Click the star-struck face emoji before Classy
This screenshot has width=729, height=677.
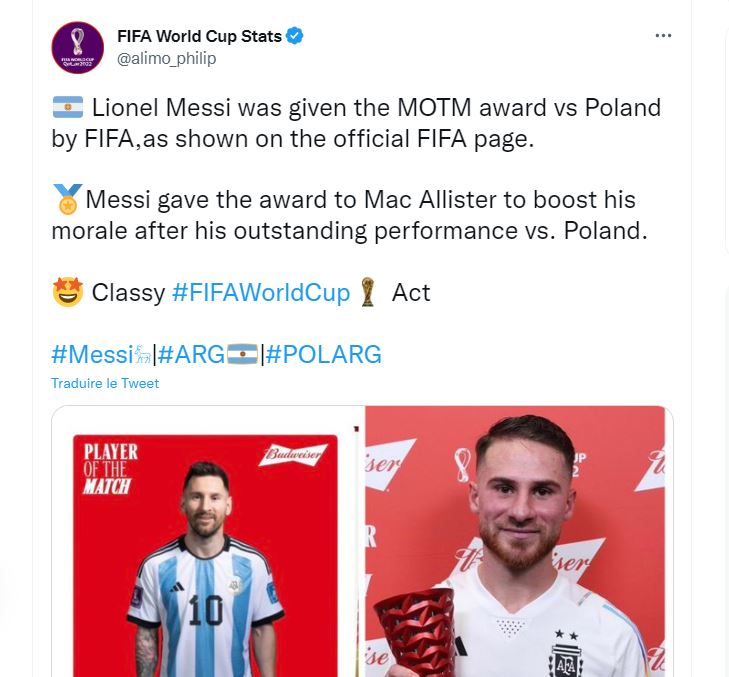(67, 292)
